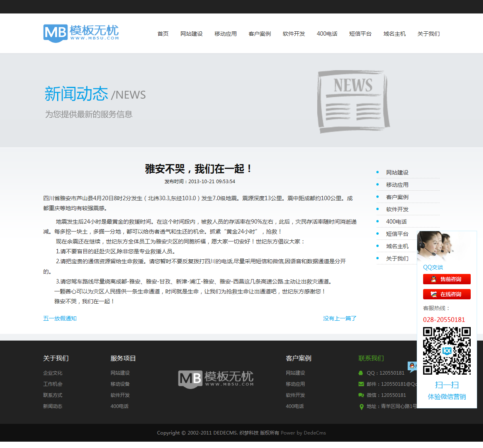
Task: Select 关于我们 in the top navigation bar
Action: (x=428, y=34)
